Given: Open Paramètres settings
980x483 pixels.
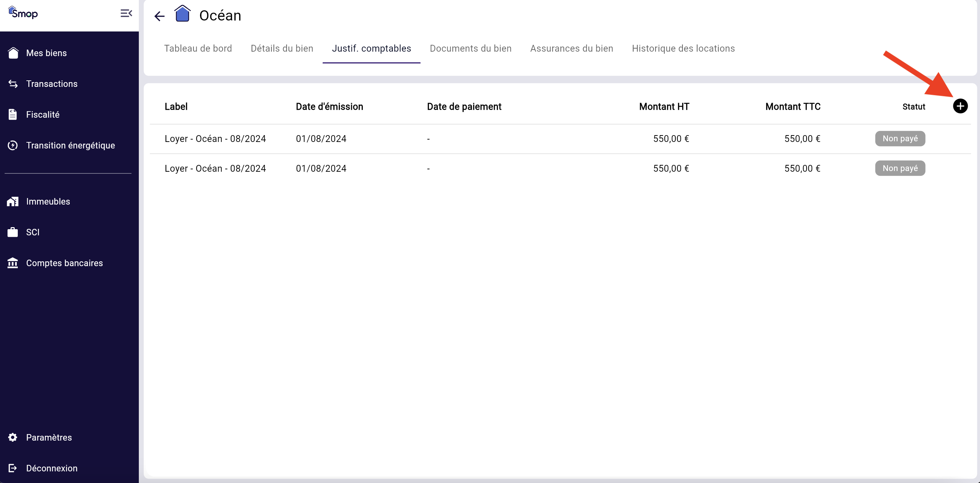Looking at the screenshot, I should pos(49,437).
